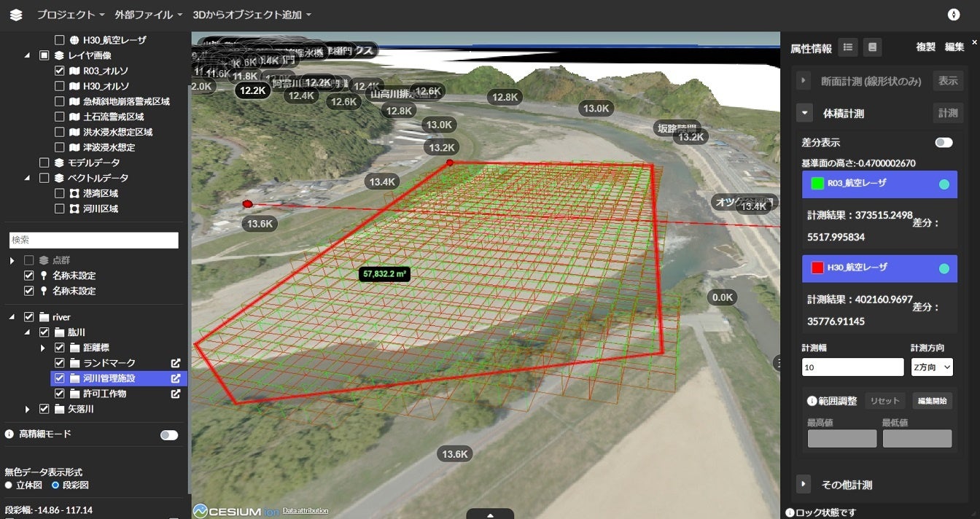The width and height of the screenshot is (980, 519).
Task: Click the layers stack logo icon
Action: (16, 15)
